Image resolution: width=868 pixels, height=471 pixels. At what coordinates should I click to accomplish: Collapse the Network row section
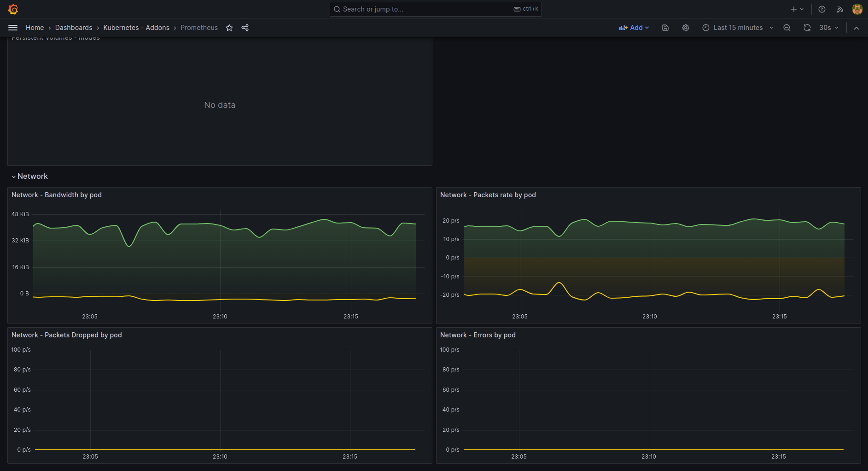[x=30, y=177]
